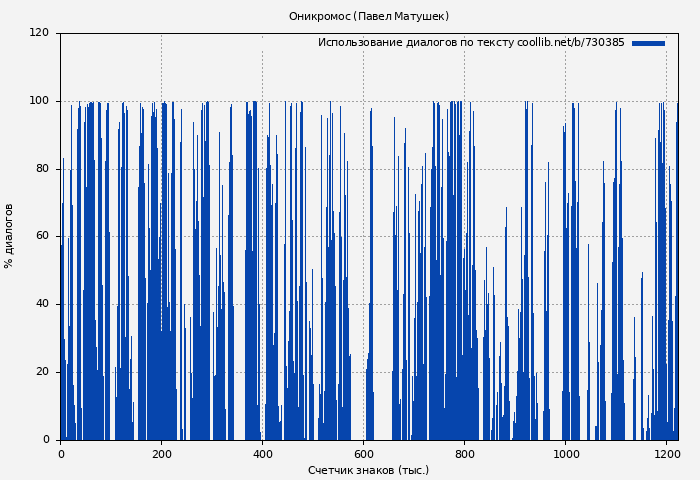The height and width of the screenshot is (480, 700).
Task: Click the 60 tick on the y-axis
Action: pos(42,236)
